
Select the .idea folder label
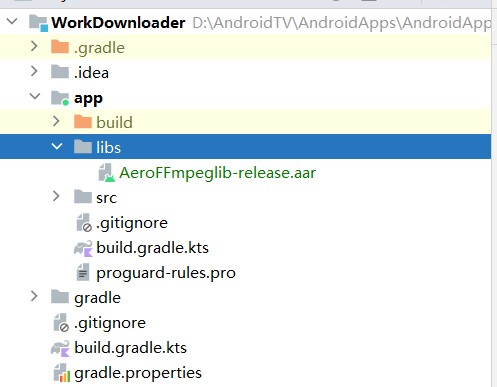tap(91, 72)
